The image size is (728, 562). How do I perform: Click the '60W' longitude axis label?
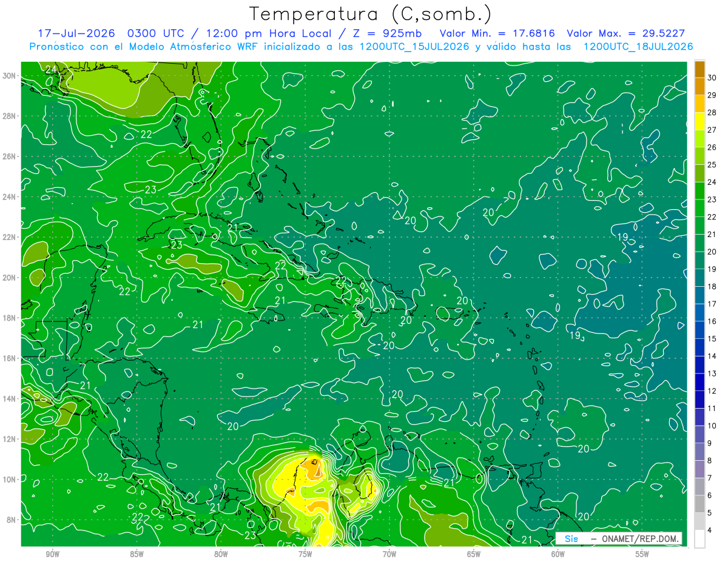point(558,554)
